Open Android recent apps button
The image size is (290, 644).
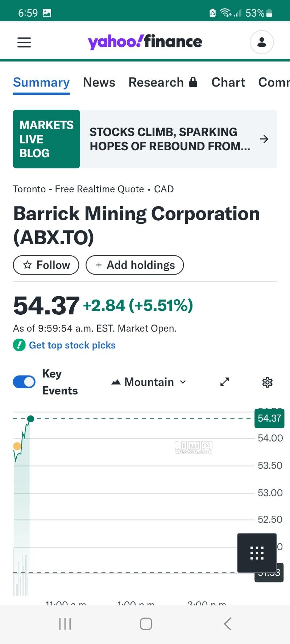pyautogui.click(x=65, y=624)
